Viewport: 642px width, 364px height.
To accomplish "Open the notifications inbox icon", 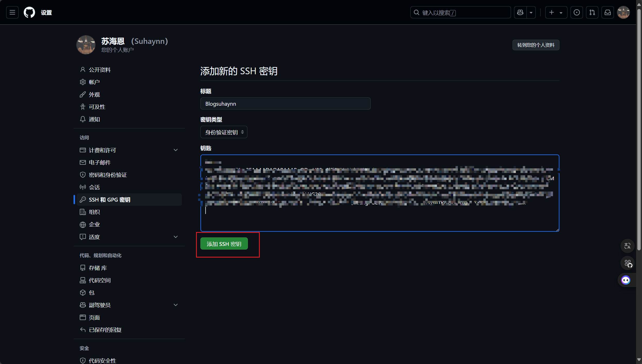I will 608,12.
